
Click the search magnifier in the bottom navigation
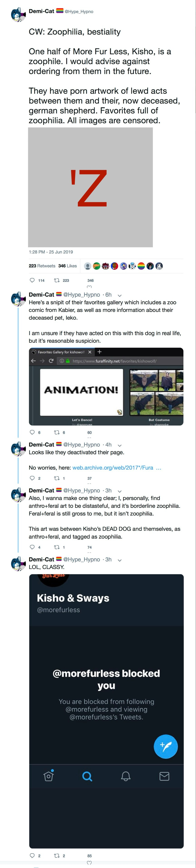(87, 776)
